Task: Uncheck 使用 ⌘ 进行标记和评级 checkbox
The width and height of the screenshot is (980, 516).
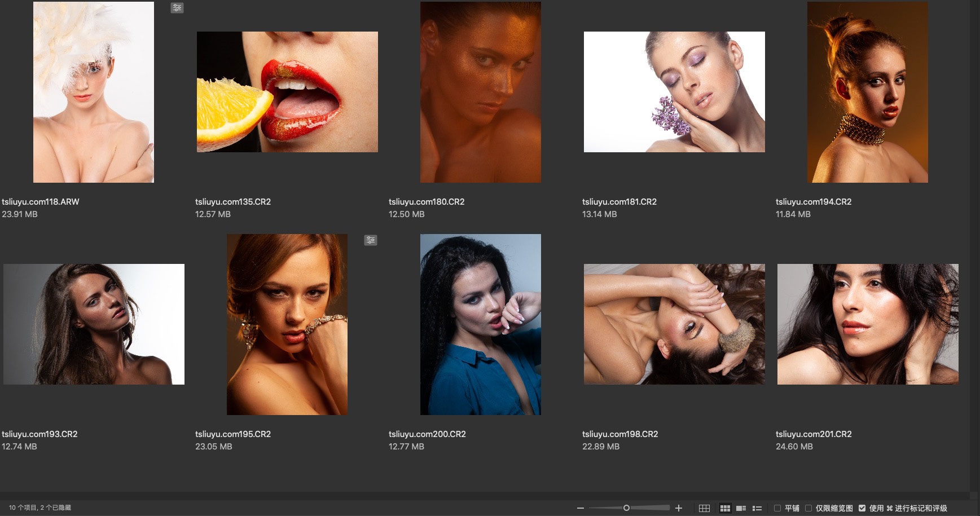Action: [862, 508]
